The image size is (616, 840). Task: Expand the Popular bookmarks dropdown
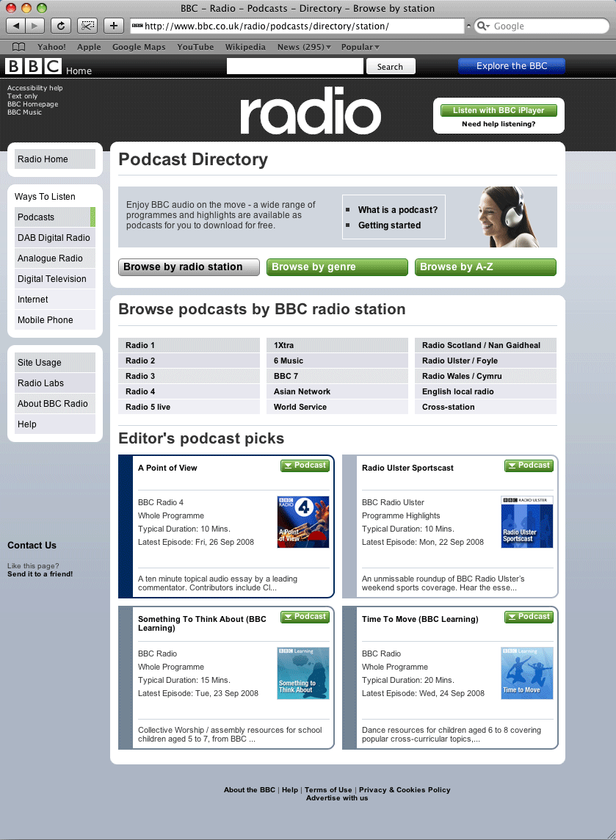360,47
